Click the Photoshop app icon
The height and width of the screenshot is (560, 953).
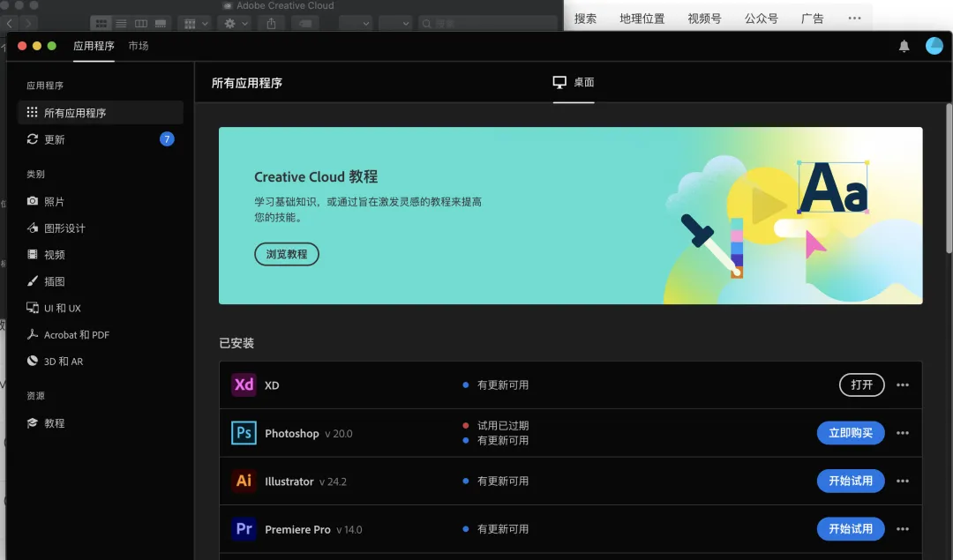pos(244,433)
